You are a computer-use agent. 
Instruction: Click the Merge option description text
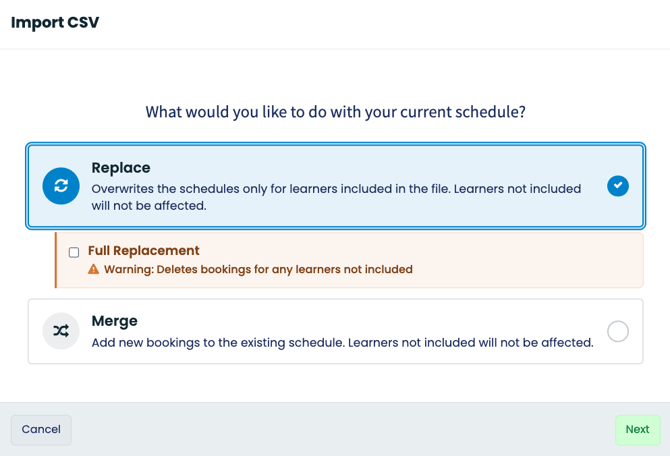tap(343, 343)
